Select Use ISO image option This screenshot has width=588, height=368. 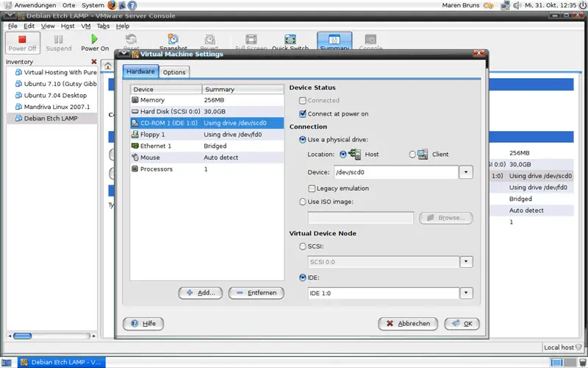[x=303, y=202]
